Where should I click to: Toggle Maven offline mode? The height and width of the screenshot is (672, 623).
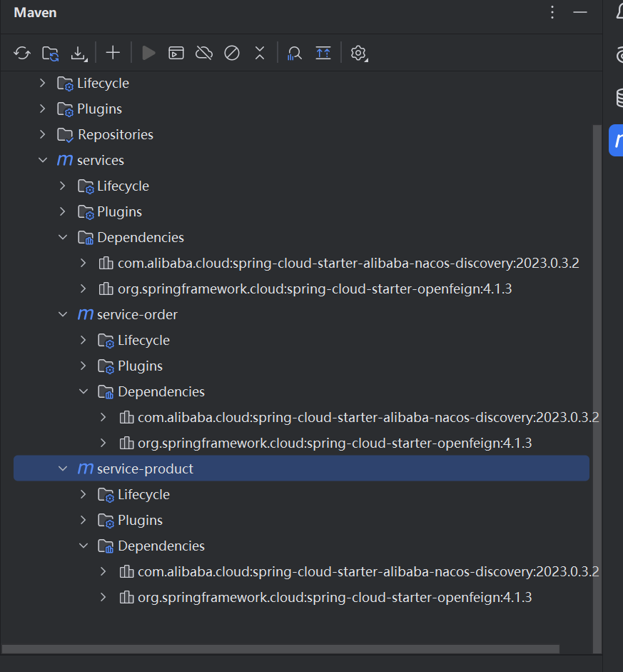204,53
